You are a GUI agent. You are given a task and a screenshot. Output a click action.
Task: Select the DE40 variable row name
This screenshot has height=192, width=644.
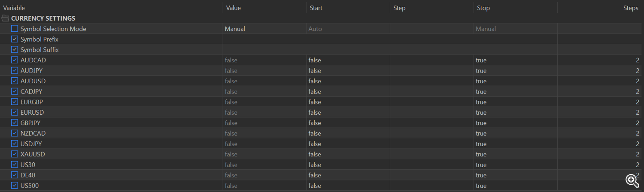coord(28,175)
